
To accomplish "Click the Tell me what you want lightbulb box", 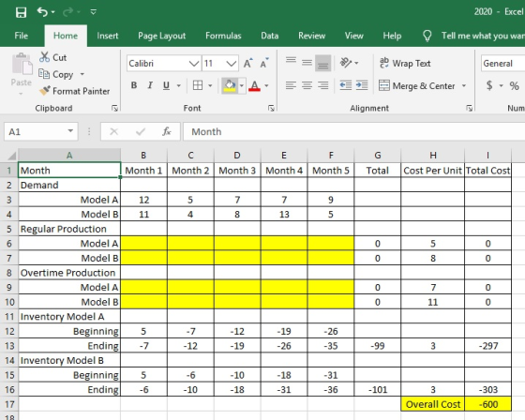I will pos(472,36).
